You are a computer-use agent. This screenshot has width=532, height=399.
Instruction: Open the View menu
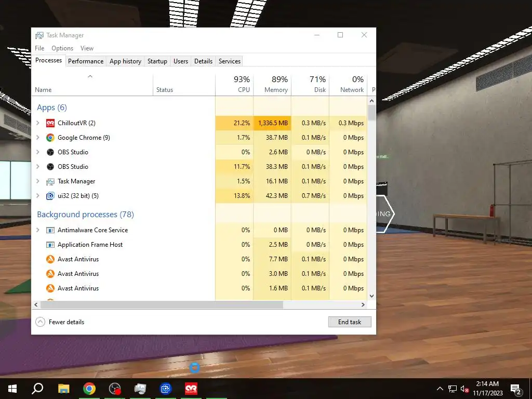click(x=87, y=48)
